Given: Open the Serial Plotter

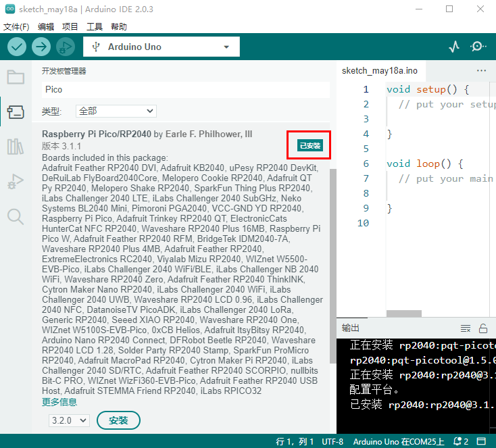Looking at the screenshot, I should pos(454,47).
